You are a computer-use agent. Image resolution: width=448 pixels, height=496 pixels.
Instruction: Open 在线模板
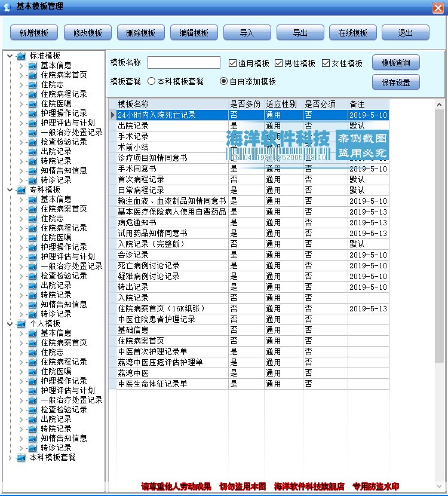[353, 33]
